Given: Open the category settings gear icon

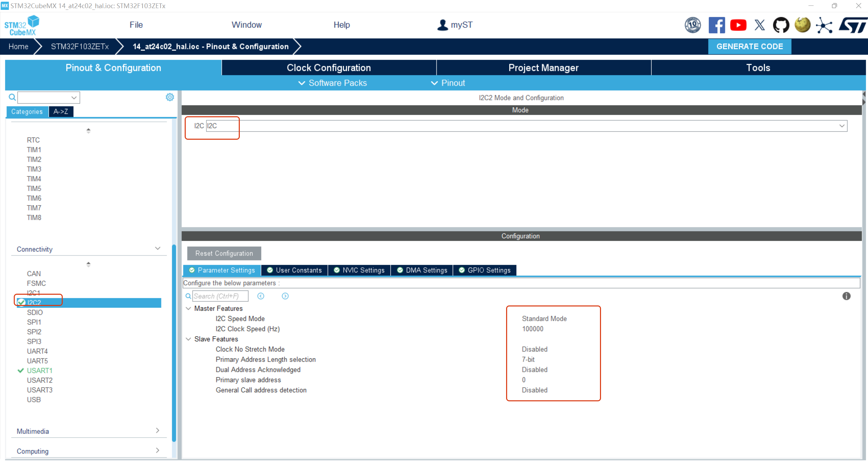Looking at the screenshot, I should pos(170,97).
